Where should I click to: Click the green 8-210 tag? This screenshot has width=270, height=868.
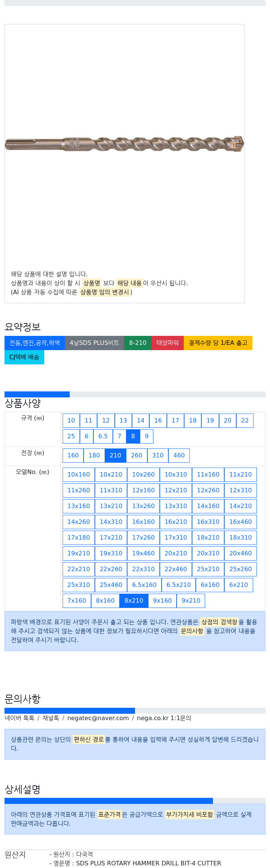tap(138, 343)
